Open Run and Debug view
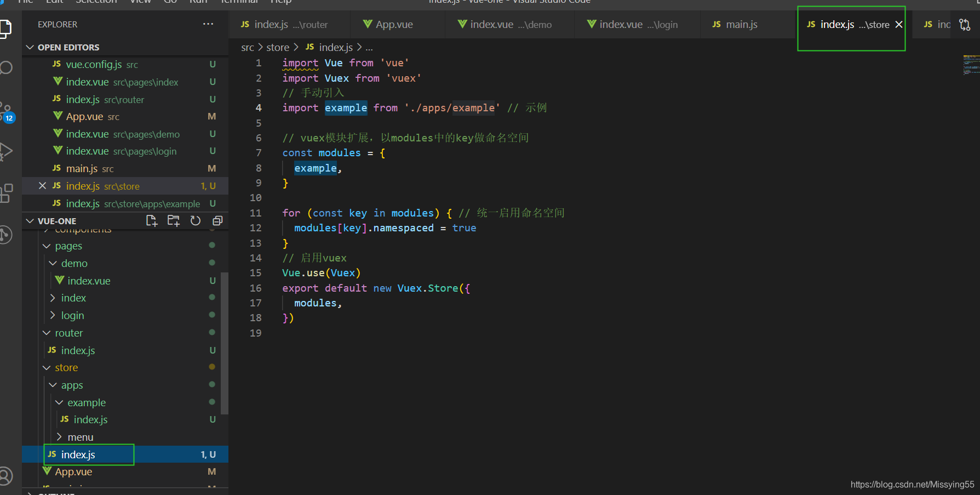The width and height of the screenshot is (980, 495). point(5,151)
